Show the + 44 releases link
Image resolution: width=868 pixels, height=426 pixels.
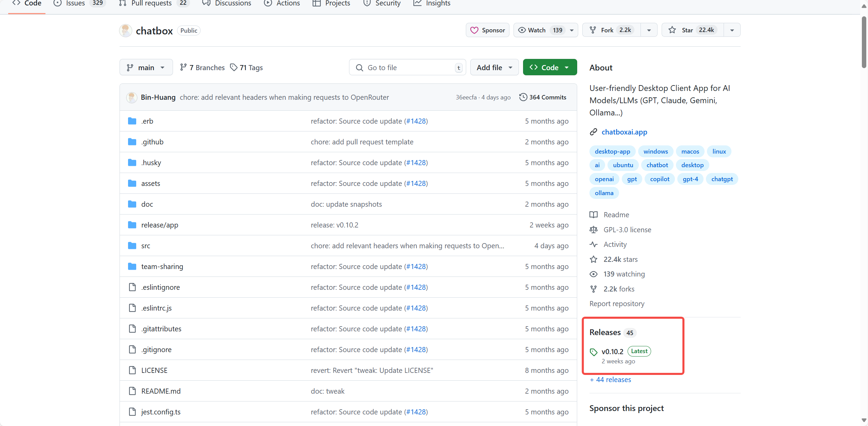click(610, 380)
